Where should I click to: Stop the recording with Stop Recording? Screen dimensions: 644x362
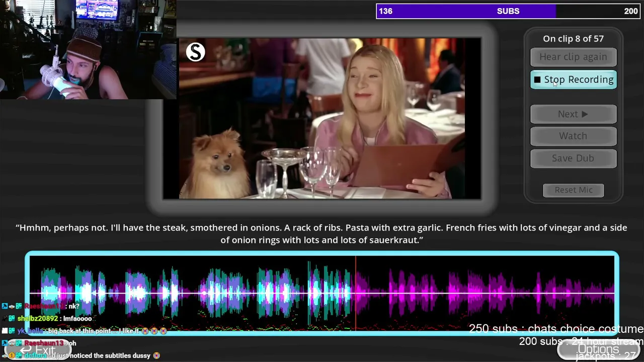[573, 79]
